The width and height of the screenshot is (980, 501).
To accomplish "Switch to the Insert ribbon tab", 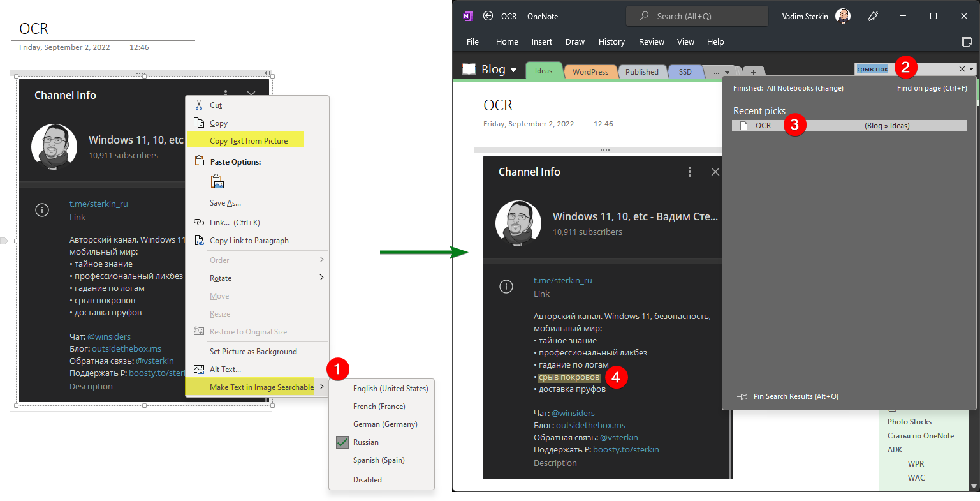I will point(542,41).
